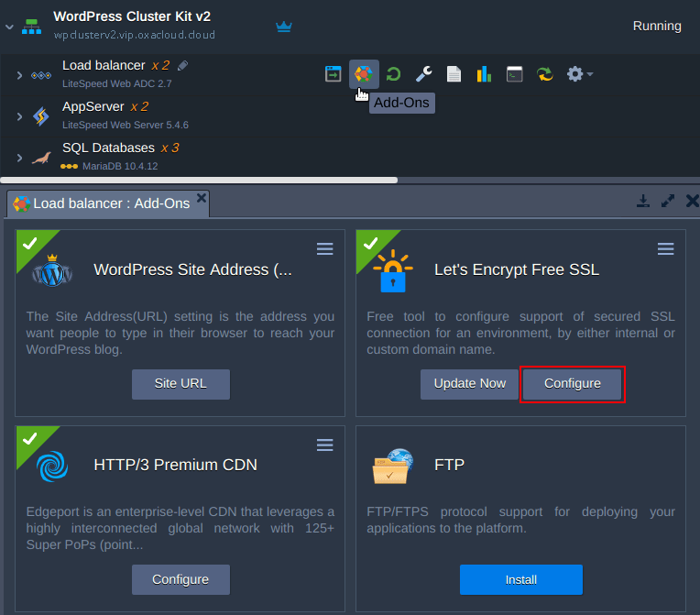Click the MariaDB 10.4.12 label

coord(120,166)
